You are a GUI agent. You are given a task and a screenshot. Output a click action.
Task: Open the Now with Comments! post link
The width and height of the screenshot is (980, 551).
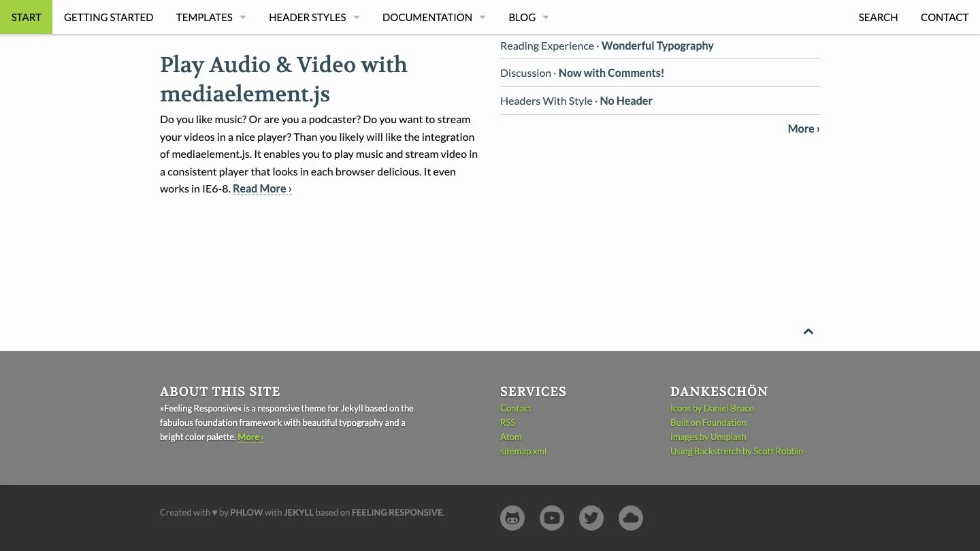(611, 73)
